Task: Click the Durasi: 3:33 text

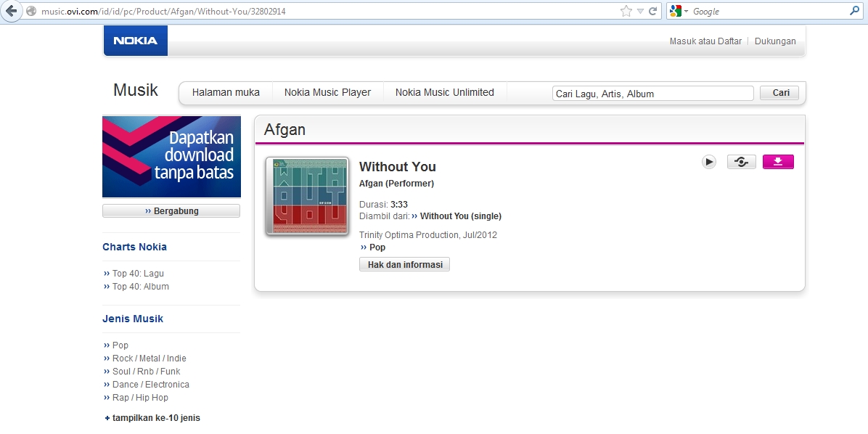Action: (x=384, y=204)
